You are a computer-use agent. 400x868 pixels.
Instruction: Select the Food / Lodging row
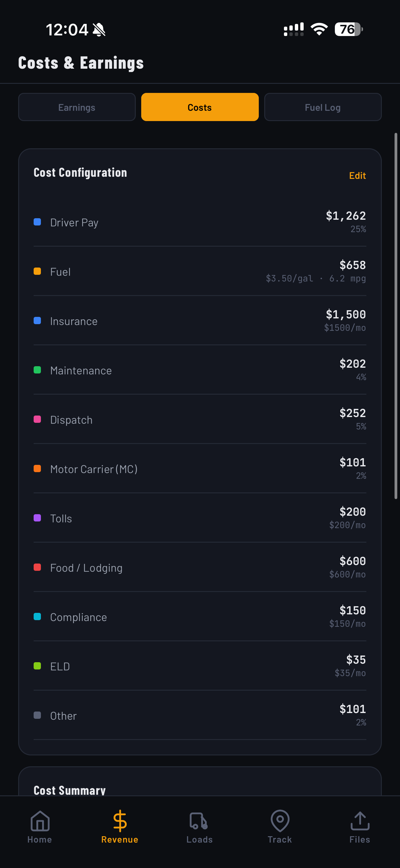coord(200,567)
